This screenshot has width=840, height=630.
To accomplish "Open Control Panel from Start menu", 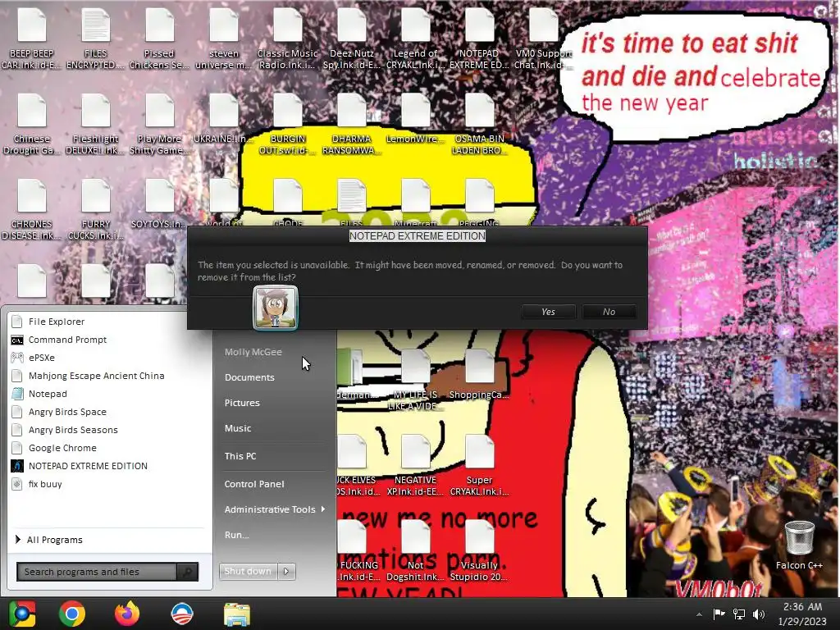I will click(x=254, y=484).
